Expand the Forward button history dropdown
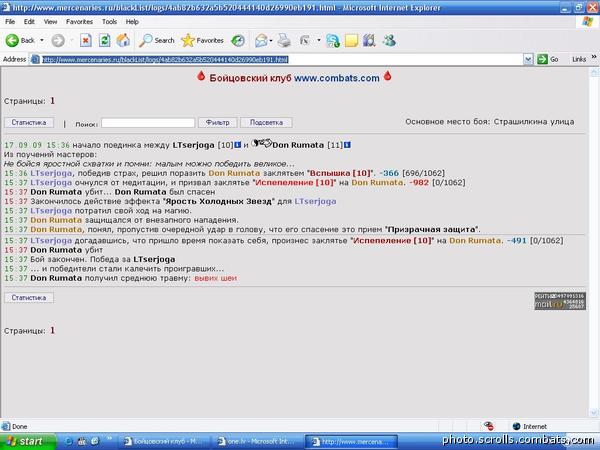This screenshot has width=600, height=450. pyautogui.click(x=72, y=40)
